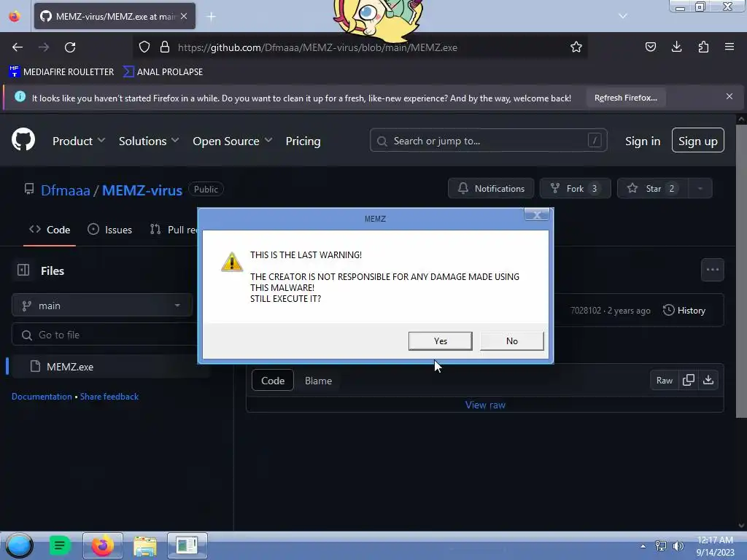Open the Firefox downloads panel icon
The height and width of the screenshot is (560, 747).
(676, 47)
